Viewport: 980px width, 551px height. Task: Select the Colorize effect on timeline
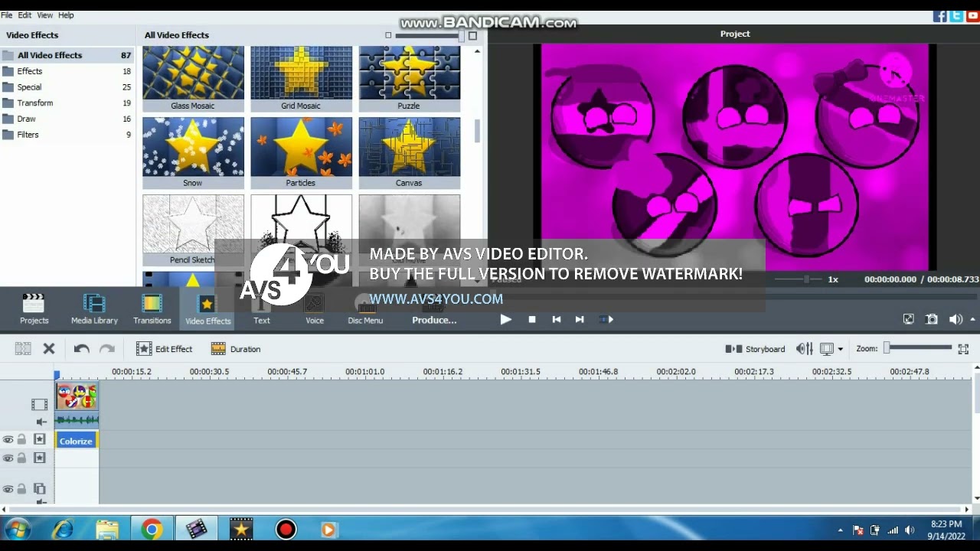click(76, 441)
